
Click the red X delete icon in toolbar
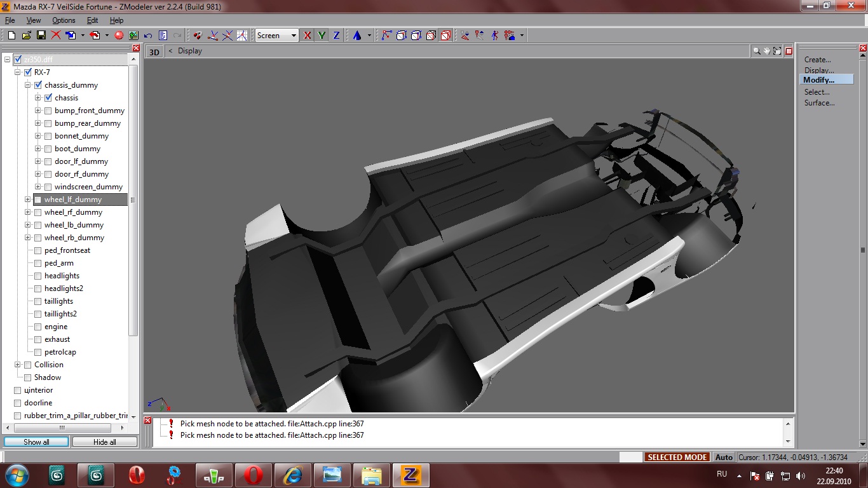(56, 36)
